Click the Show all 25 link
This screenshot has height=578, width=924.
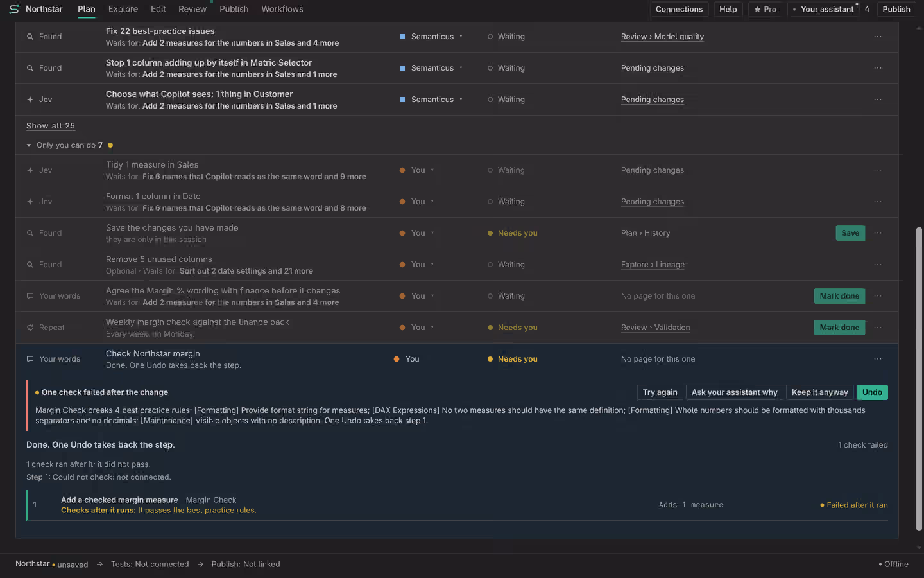pyautogui.click(x=51, y=126)
